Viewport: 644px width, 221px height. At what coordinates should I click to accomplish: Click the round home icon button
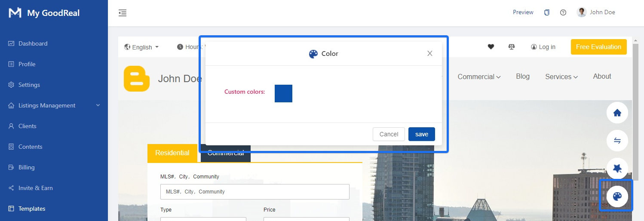click(617, 113)
